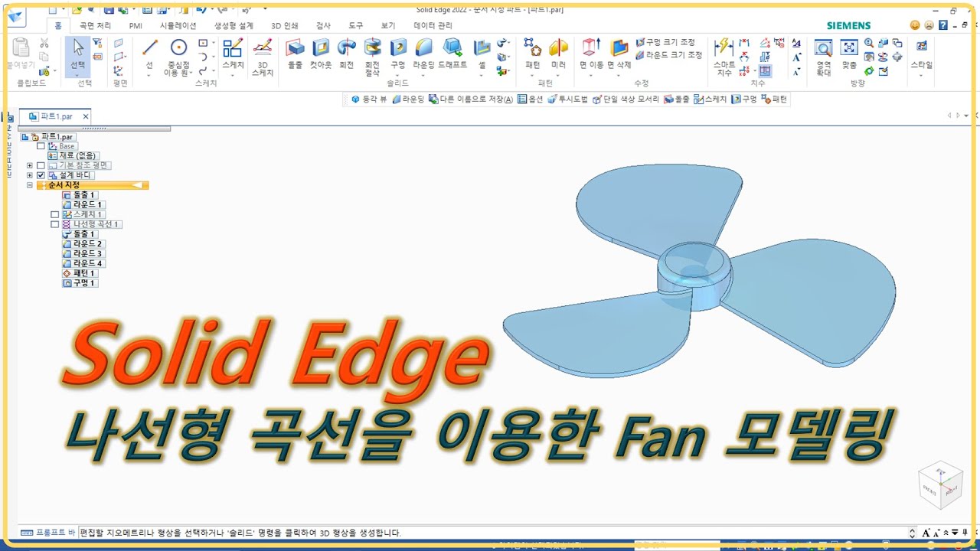This screenshot has height=551, width=980.
Task: Activate the 회전 (Revolve) solid tool
Action: (x=347, y=54)
